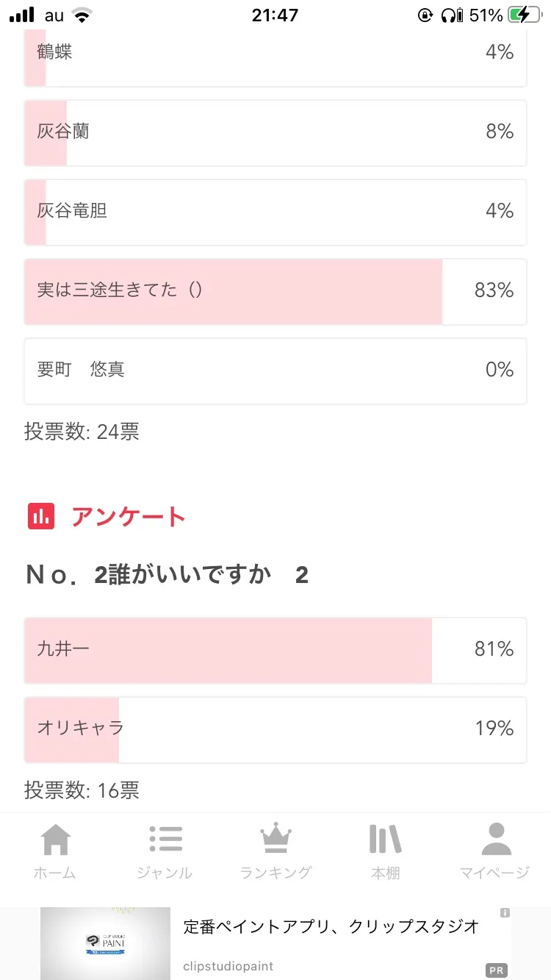
Task: Tap the アンケート section heading
Action: [128, 517]
